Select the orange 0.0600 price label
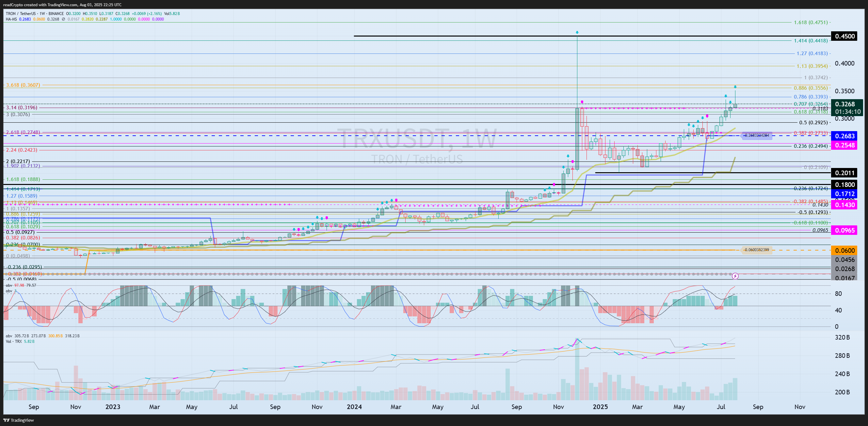 pyautogui.click(x=844, y=251)
